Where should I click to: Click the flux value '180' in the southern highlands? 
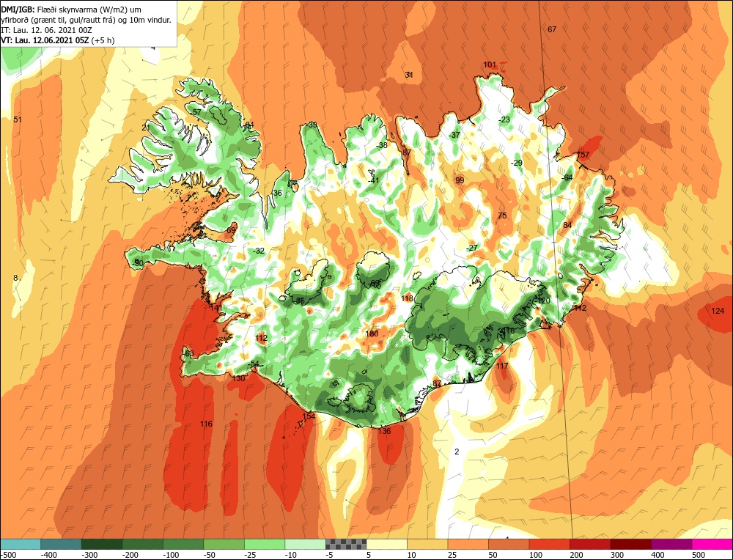372,334
